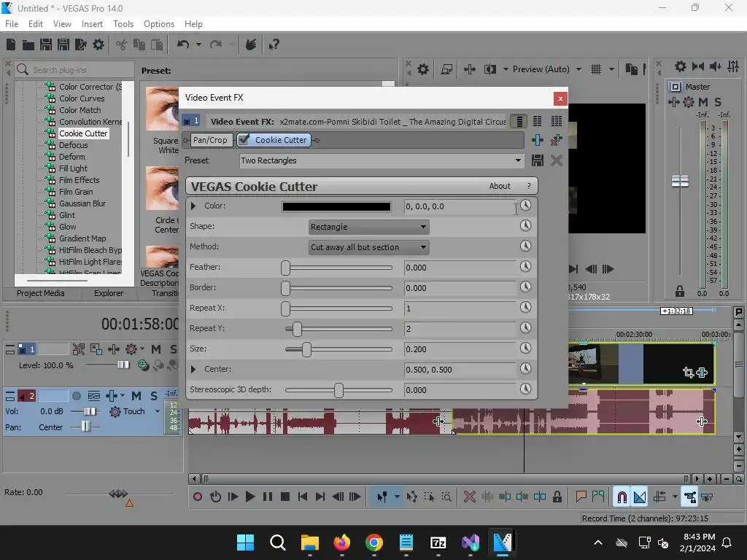Click the Undo arrow

click(183, 44)
